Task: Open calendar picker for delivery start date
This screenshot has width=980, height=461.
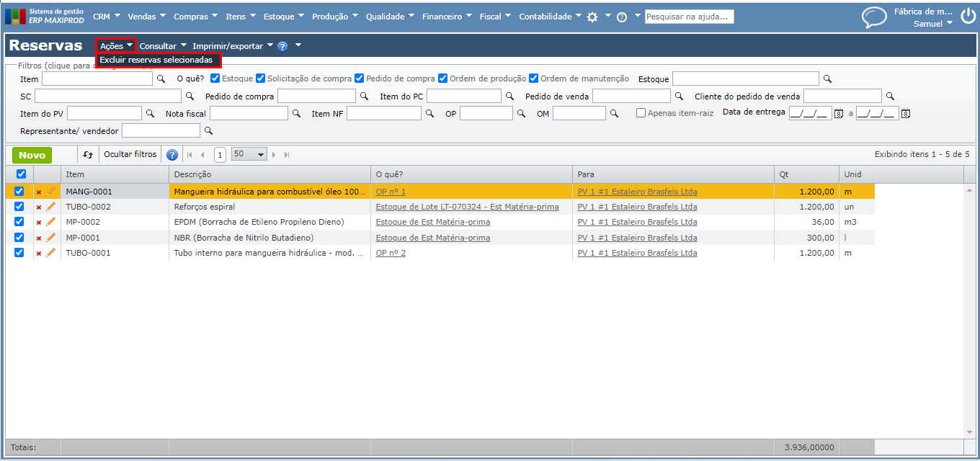Action: point(838,114)
